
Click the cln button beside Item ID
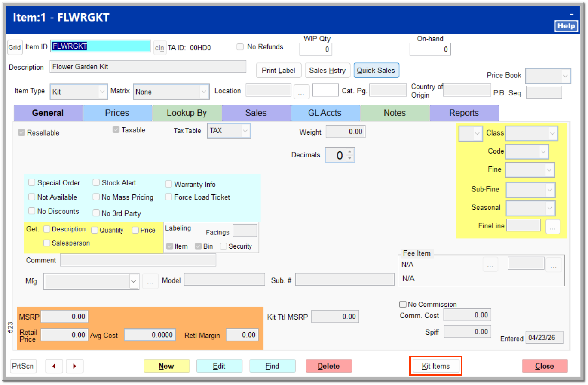click(159, 47)
